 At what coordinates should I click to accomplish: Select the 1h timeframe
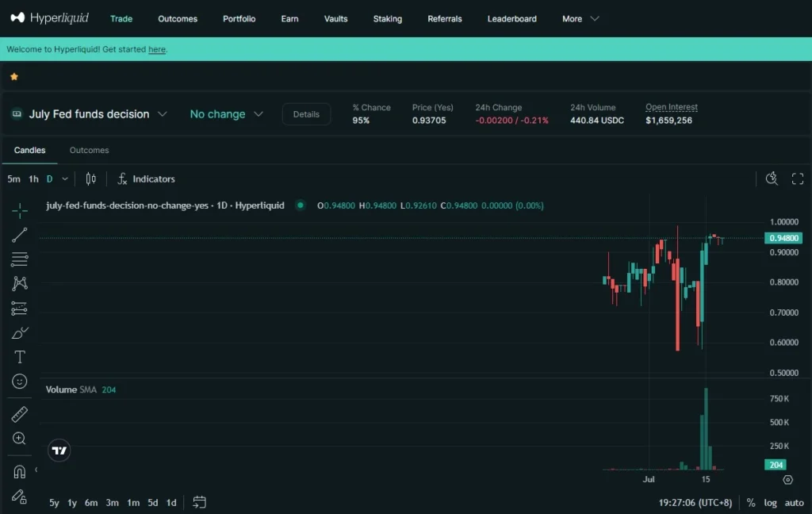[33, 178]
